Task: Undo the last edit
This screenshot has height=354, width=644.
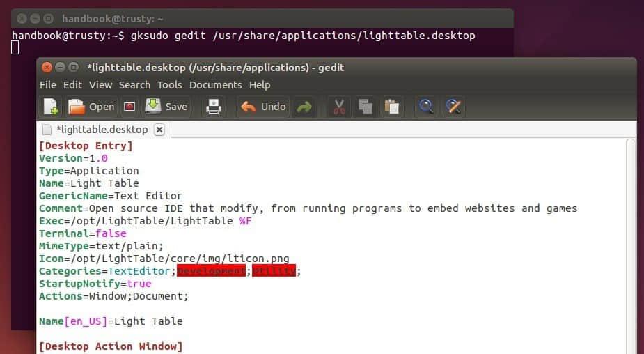Action: 263,107
